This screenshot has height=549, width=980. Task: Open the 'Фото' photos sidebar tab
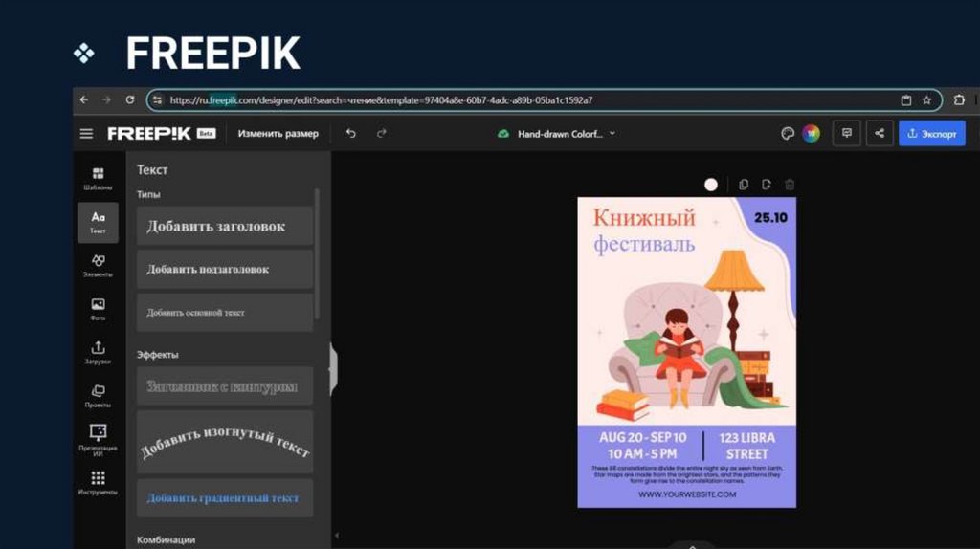pyautogui.click(x=99, y=309)
